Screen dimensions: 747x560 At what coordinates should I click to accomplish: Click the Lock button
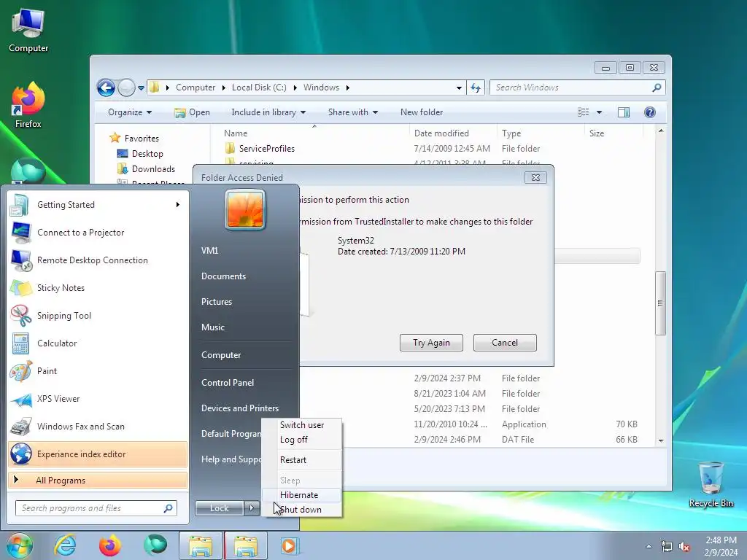tap(220, 508)
